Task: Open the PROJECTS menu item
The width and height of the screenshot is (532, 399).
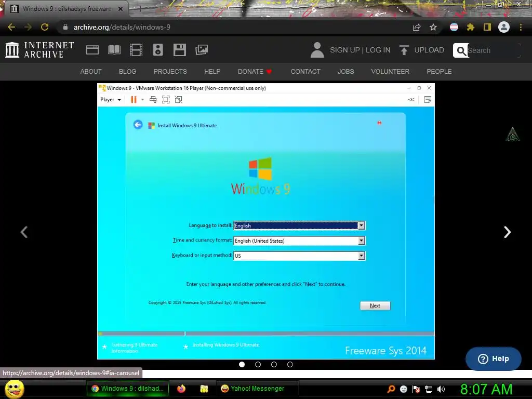Action: coord(170,72)
